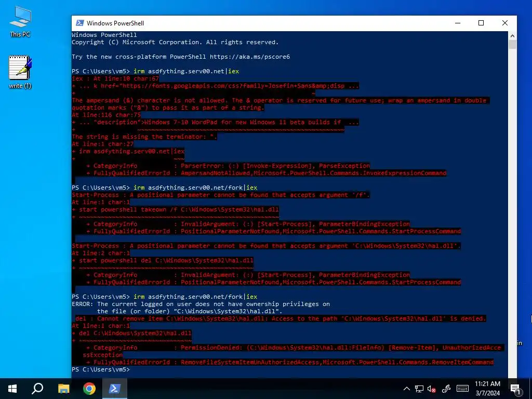The image size is (532, 399).
Task: Click 'start powershell del C:\Windows\System32\hal.dll' line
Action: point(163,261)
